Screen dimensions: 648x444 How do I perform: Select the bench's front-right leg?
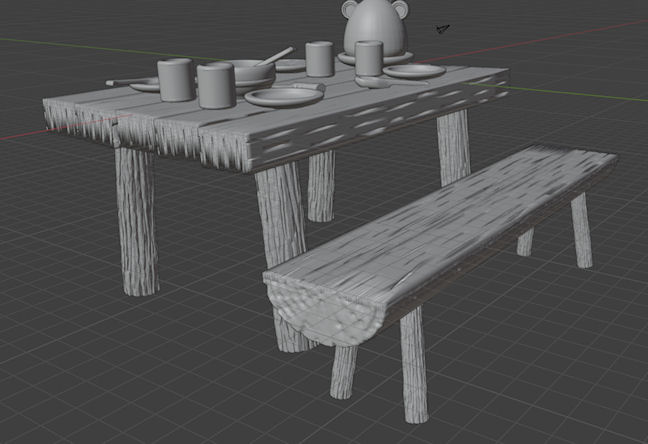click(x=413, y=365)
